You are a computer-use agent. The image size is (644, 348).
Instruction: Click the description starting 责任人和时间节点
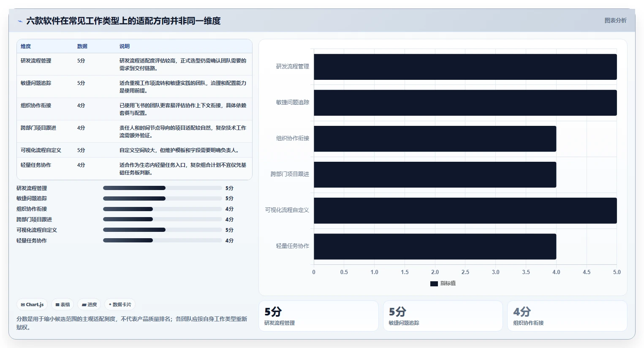tap(183, 131)
